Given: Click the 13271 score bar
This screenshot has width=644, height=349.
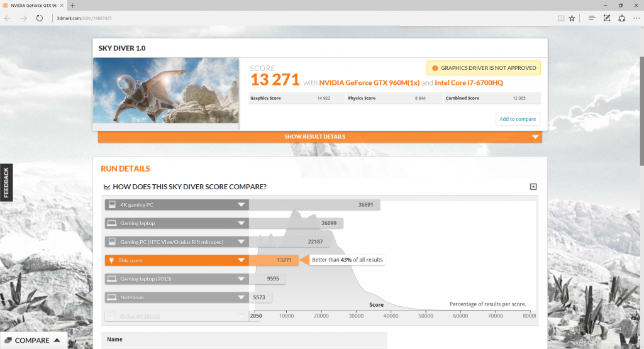Looking at the screenshot, I should pyautogui.click(x=274, y=260).
